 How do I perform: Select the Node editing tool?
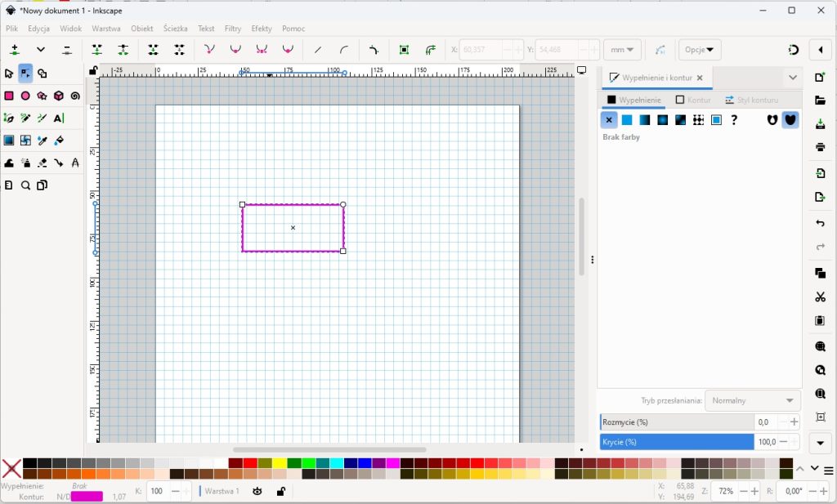[x=25, y=74]
